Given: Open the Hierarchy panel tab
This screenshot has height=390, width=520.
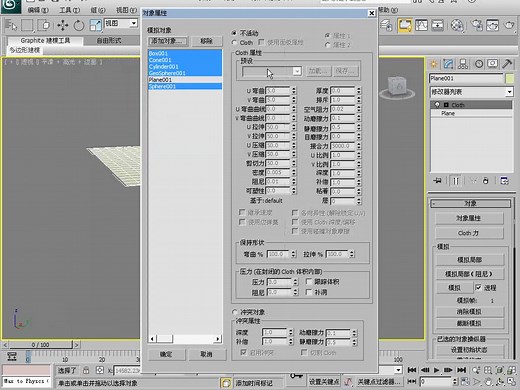Looking at the screenshot, I should point(463,64).
